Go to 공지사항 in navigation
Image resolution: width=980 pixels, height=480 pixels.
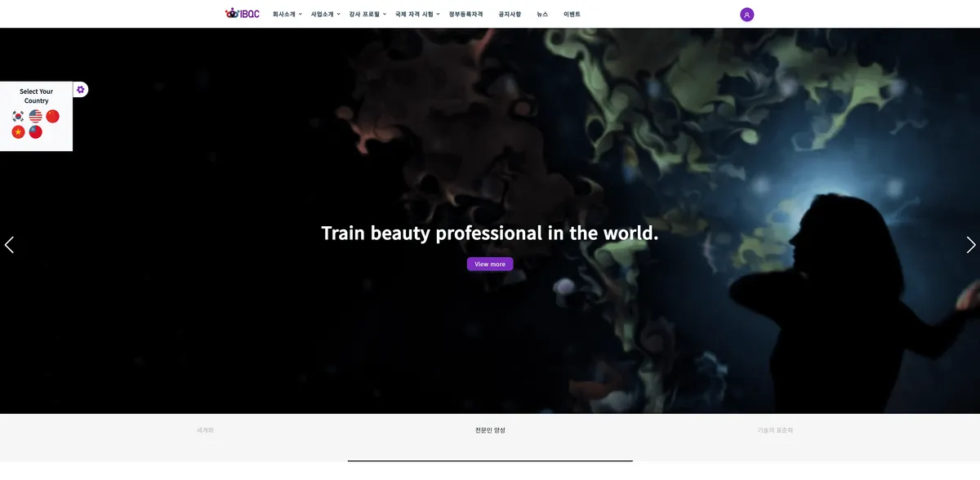coord(510,15)
